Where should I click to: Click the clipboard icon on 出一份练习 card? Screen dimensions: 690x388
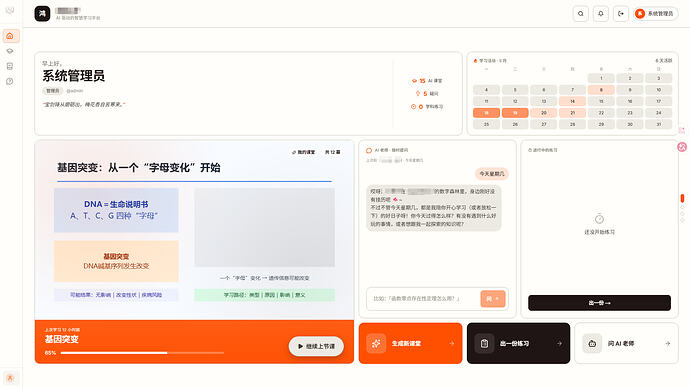[484, 344]
